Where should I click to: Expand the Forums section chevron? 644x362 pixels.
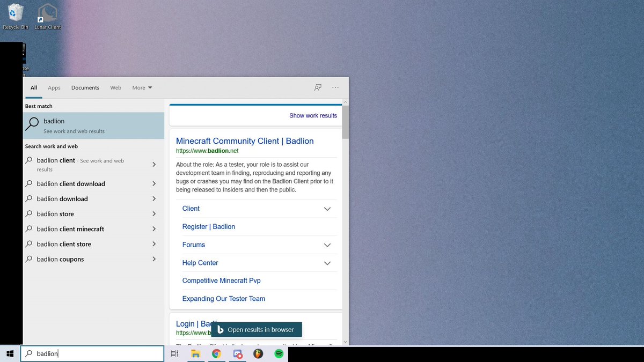point(327,245)
